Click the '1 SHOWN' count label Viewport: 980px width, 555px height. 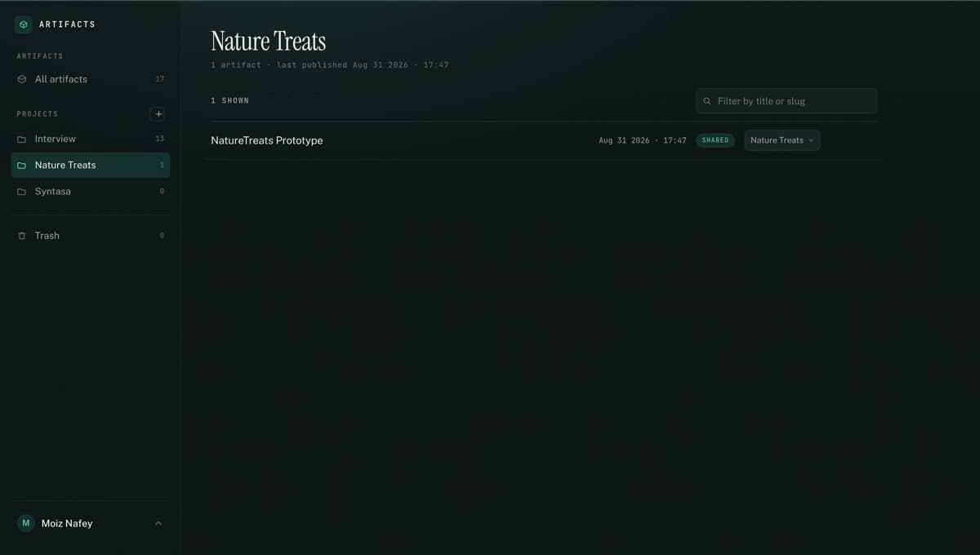point(230,100)
